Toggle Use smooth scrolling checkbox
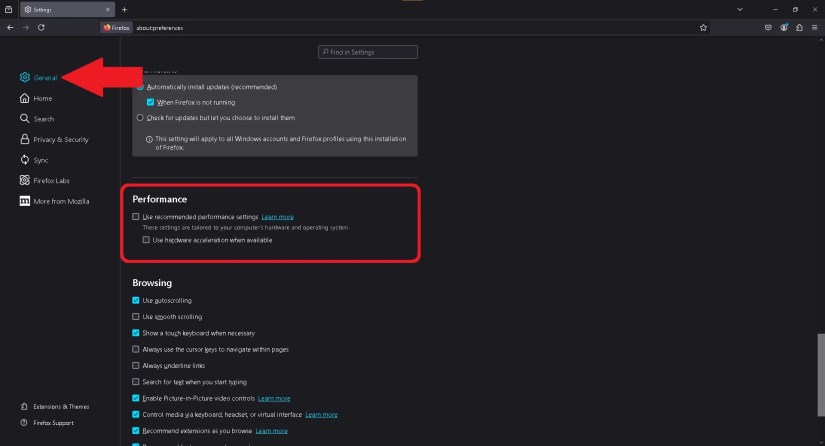Screen dimensions: 825x446 (x=136, y=317)
